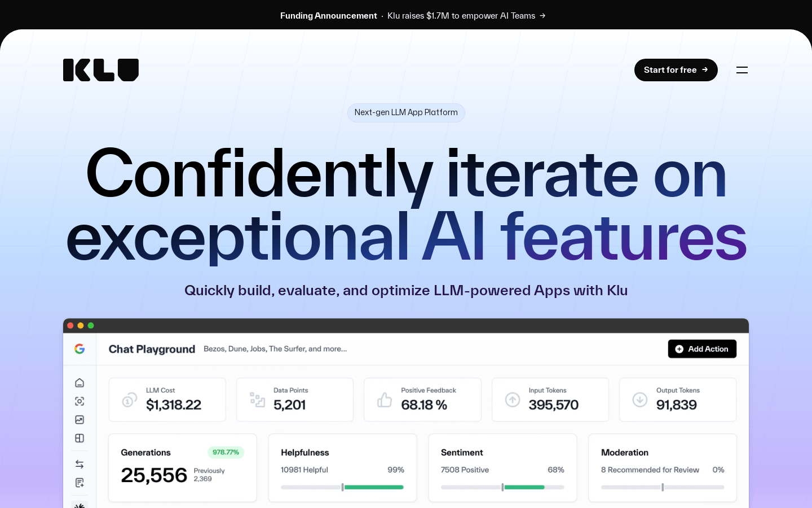Click the LLM Cost coin icon
812x508 pixels.
130,400
